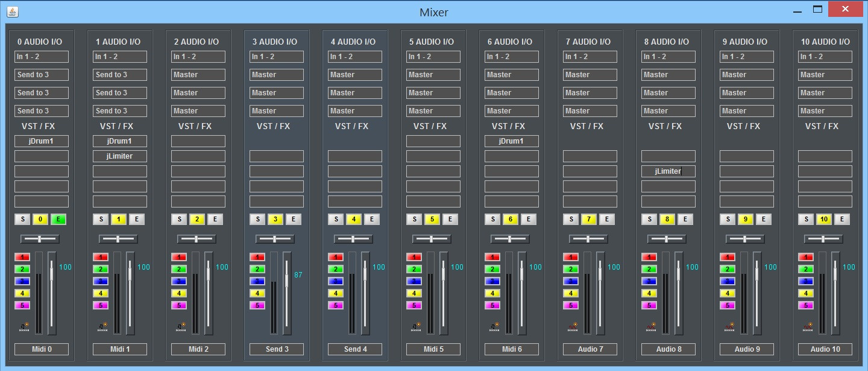This screenshot has height=371, width=868.
Task: Click the red 1 group button on channel 0
Action: (x=22, y=257)
